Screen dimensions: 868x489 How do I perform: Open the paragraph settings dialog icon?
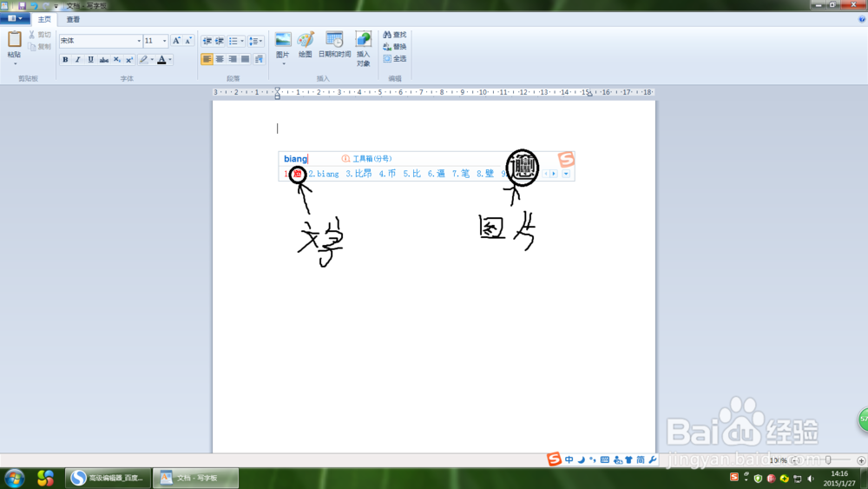point(259,59)
